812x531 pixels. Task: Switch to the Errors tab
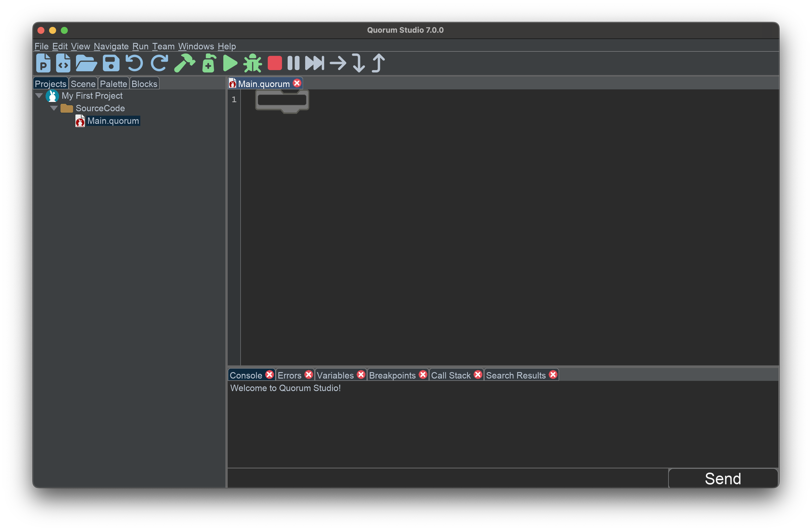pyautogui.click(x=289, y=375)
